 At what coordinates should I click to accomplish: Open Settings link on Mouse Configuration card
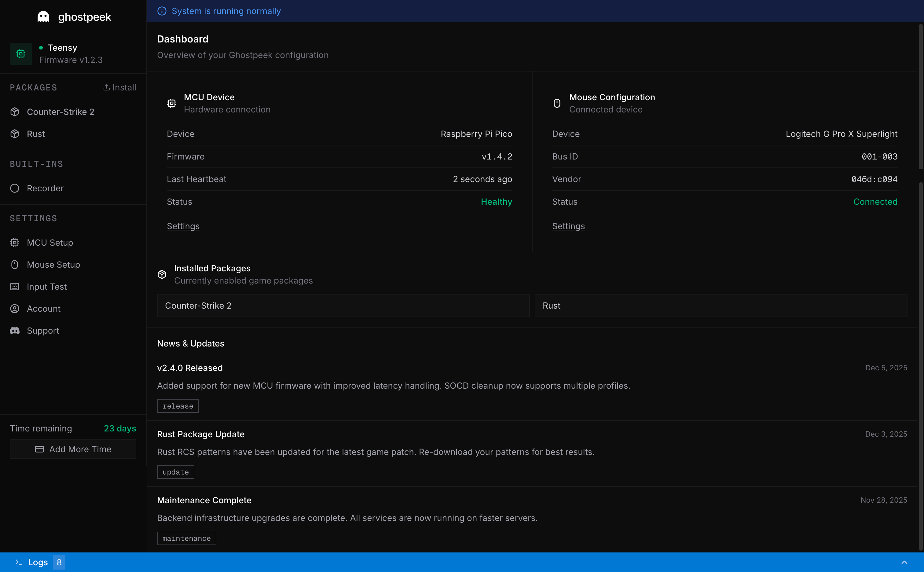pos(568,226)
